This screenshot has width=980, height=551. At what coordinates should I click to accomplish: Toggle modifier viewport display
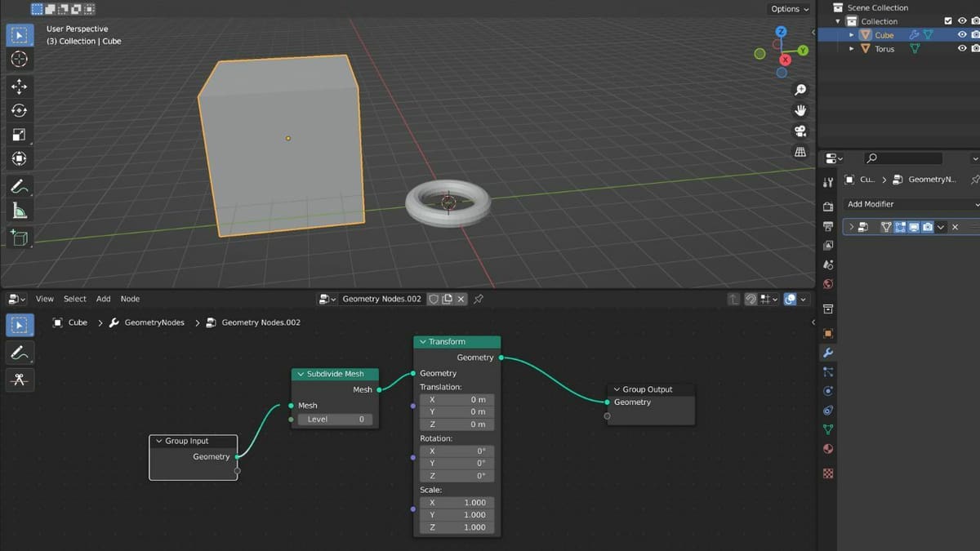(x=915, y=227)
